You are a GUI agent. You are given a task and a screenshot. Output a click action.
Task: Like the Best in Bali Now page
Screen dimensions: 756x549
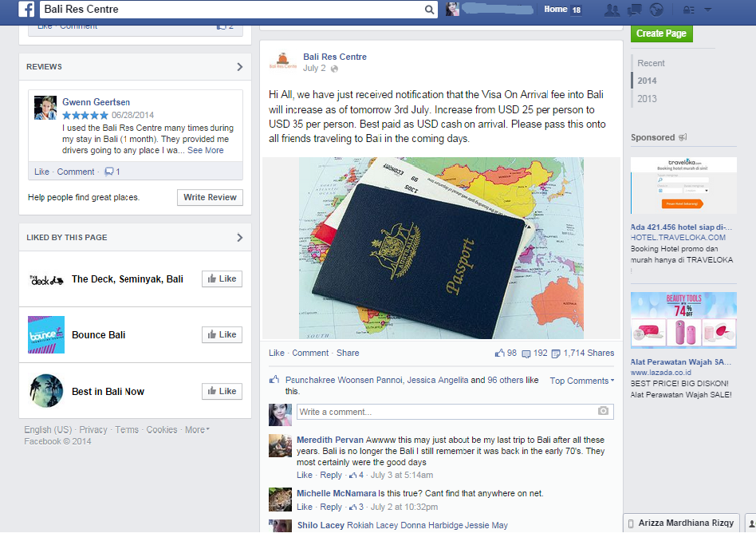pos(222,391)
